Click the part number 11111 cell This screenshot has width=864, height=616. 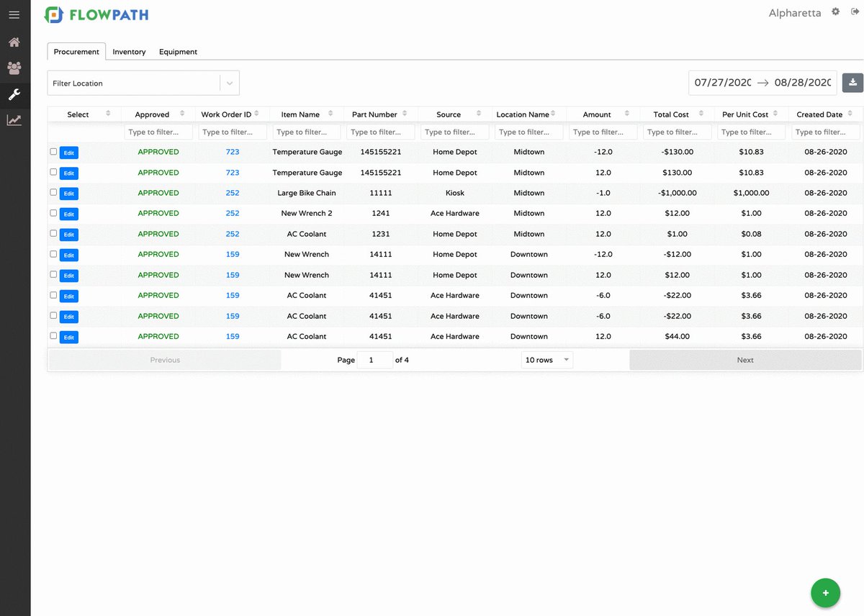[x=380, y=193]
